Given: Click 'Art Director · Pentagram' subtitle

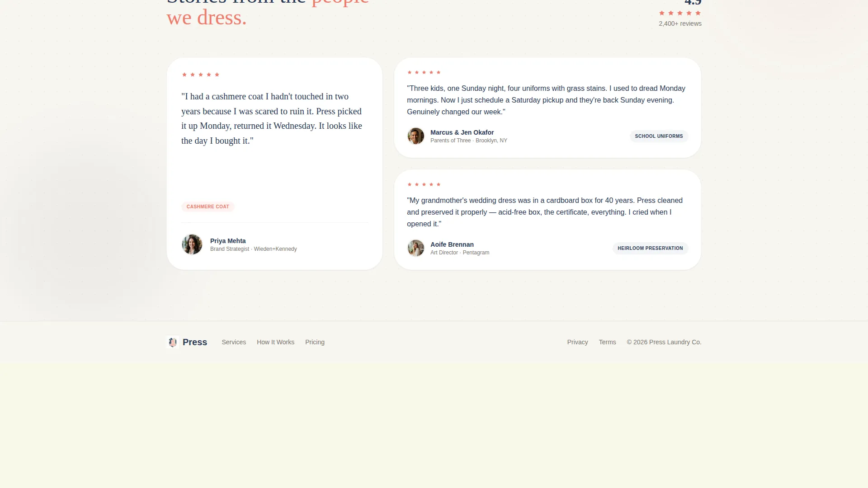Looking at the screenshot, I should [460, 253].
